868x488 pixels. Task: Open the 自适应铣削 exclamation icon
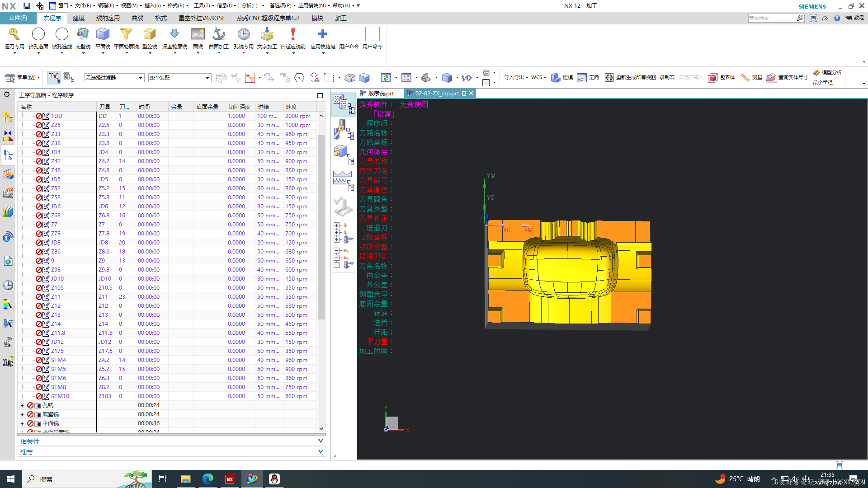click(x=293, y=34)
